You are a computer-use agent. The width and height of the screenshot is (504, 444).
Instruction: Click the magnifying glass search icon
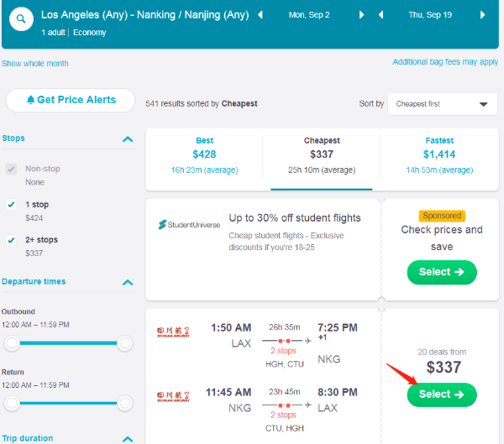pos(21,18)
